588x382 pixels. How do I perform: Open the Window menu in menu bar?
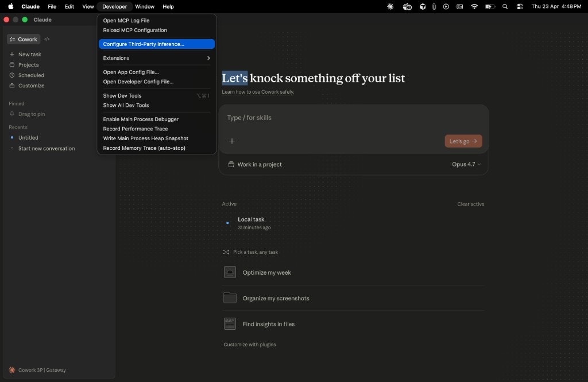click(x=145, y=6)
